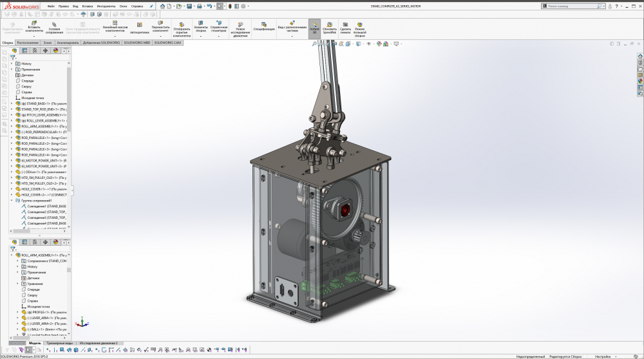Viewport: 644px width, 359px height.
Task: Expand the History node in upper tree
Action: [x=12, y=64]
